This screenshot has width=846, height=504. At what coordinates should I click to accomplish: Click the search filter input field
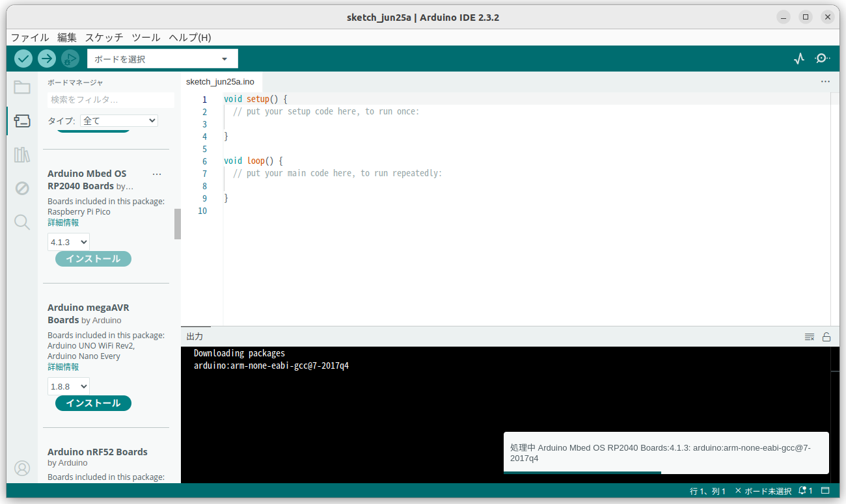[x=109, y=99]
